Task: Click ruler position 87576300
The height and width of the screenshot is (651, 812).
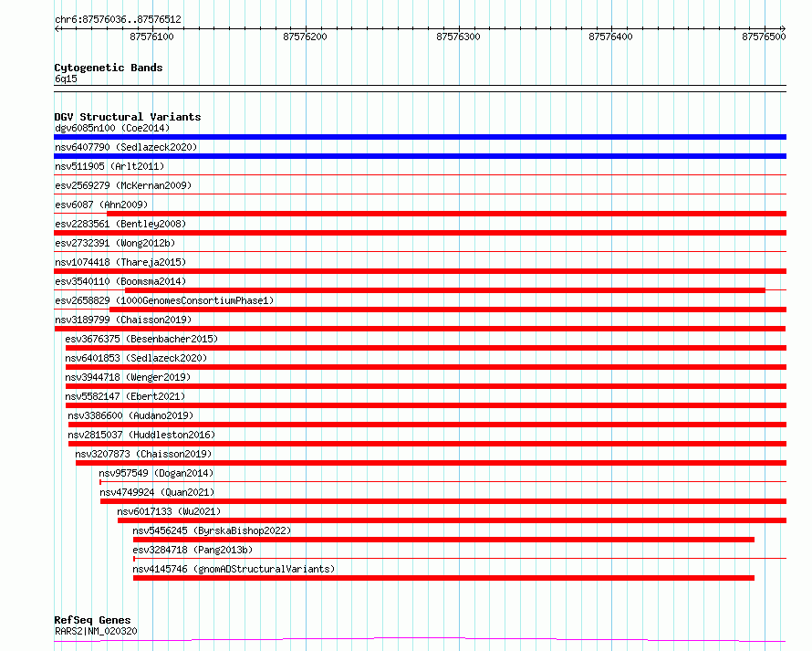Action: tap(458, 37)
